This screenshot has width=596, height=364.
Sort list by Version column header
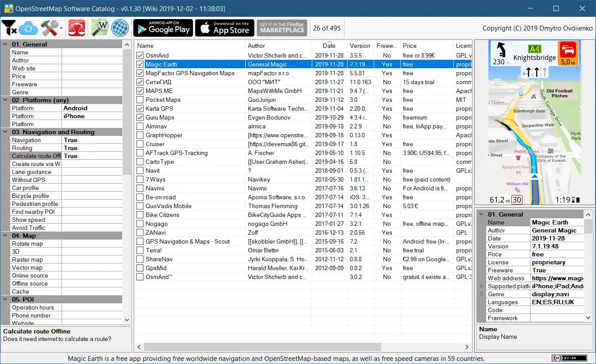point(360,46)
